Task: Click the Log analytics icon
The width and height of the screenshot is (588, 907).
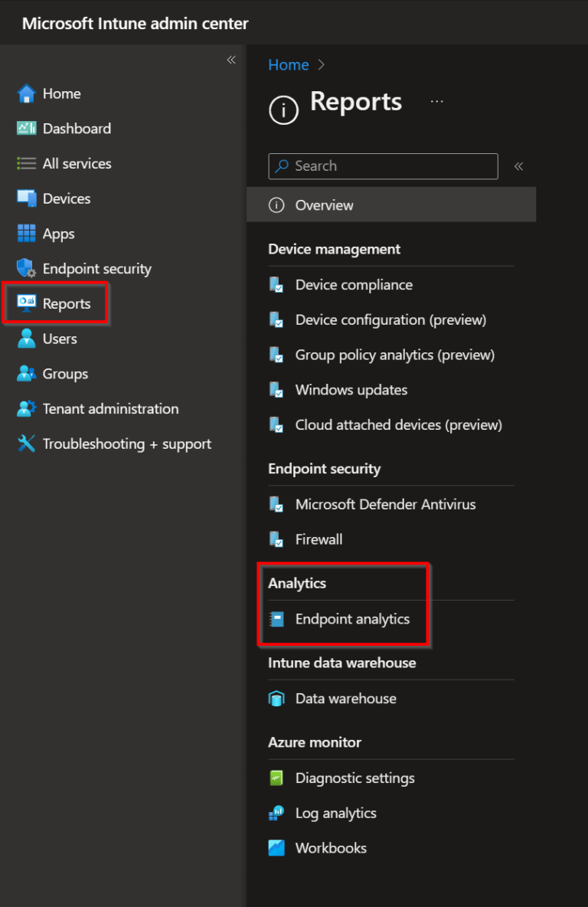Action: pyautogui.click(x=276, y=813)
